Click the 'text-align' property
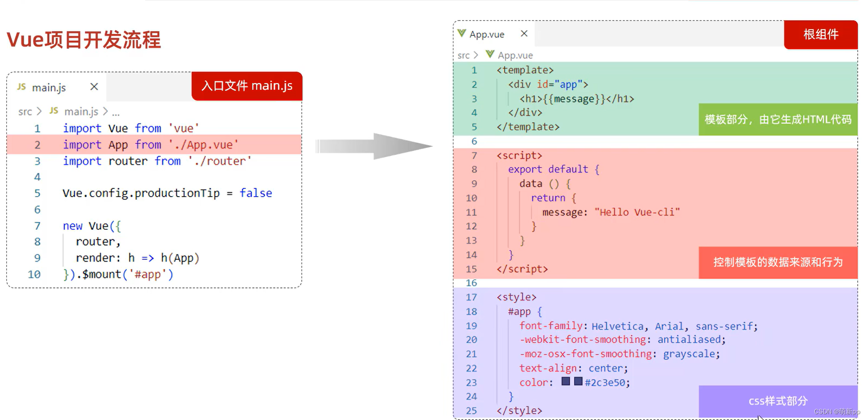 pyautogui.click(x=548, y=368)
